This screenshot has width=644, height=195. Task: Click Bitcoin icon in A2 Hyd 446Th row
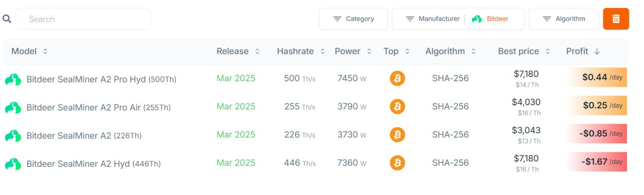pos(397,163)
